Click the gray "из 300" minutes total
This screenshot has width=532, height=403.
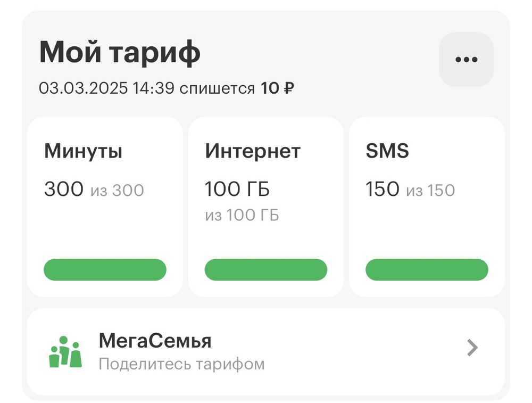tap(117, 190)
